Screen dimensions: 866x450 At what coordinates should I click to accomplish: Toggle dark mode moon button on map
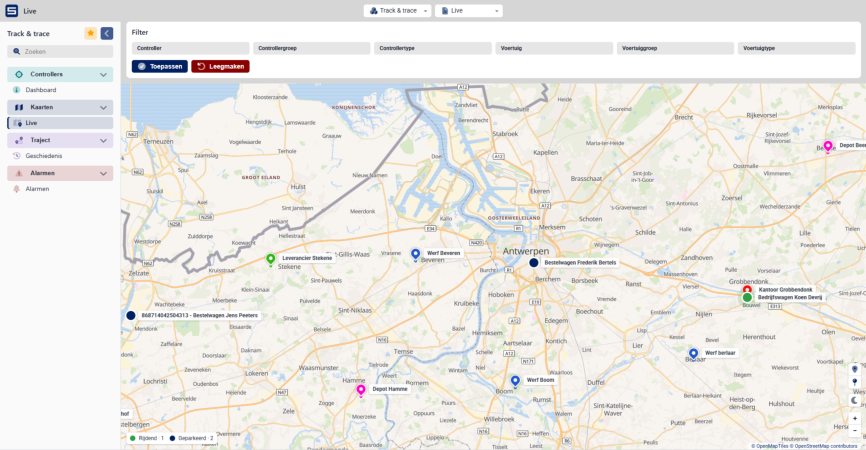(855, 400)
